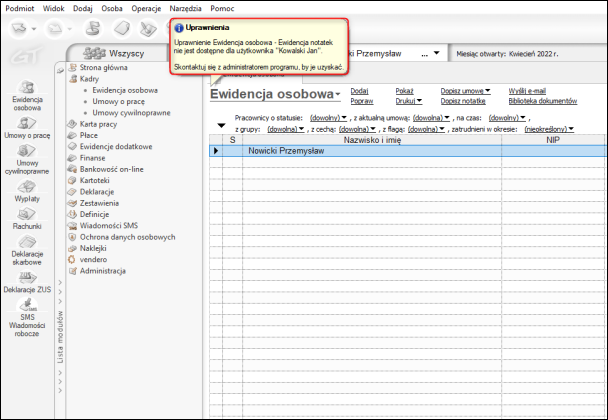This screenshot has width=608, height=420.
Task: Click the Wyślij e-mail link
Action: (529, 91)
